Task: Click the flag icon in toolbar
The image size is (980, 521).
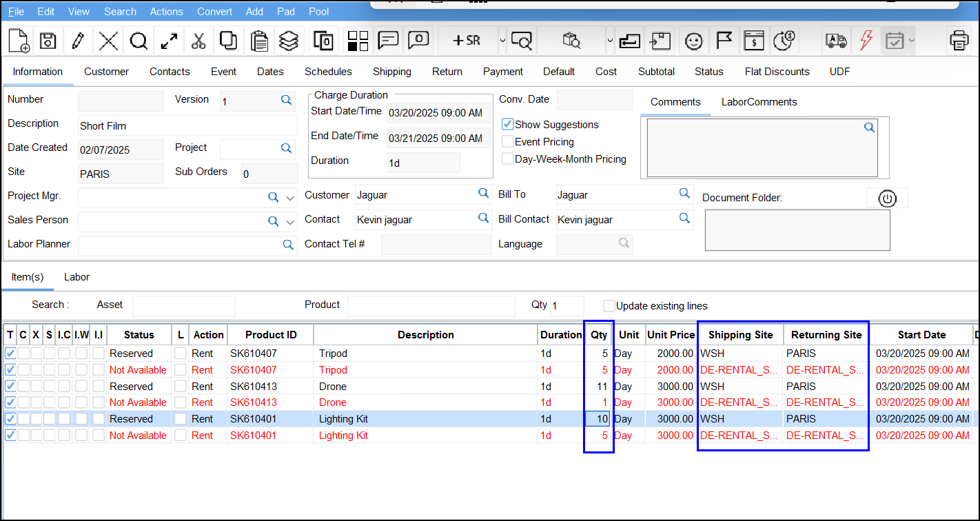Action: tap(723, 41)
